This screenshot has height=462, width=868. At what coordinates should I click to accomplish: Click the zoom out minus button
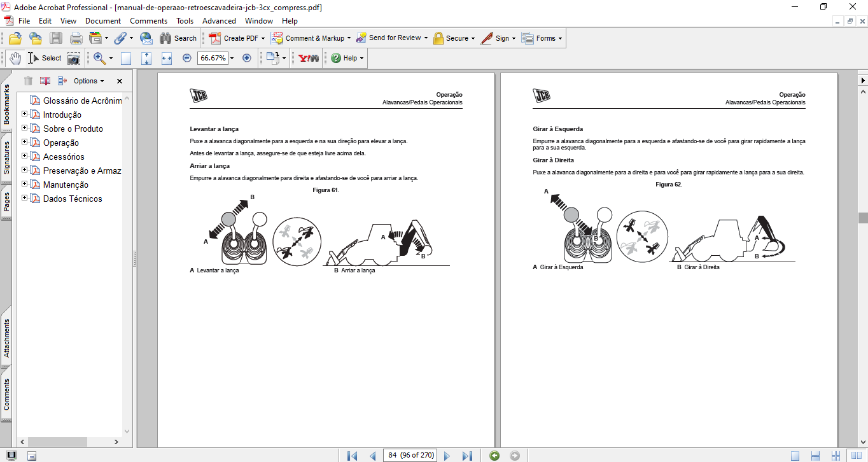(x=187, y=58)
